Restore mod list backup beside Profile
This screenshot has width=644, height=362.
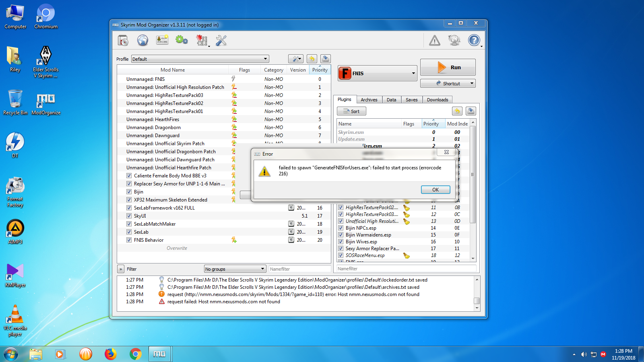pos(312,59)
